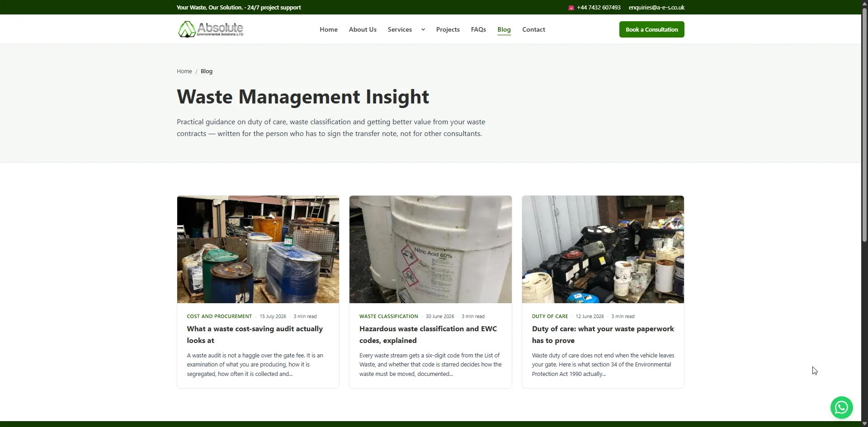Image resolution: width=868 pixels, height=427 pixels.
Task: Click the '12 June 2026' date text
Action: [x=590, y=317]
